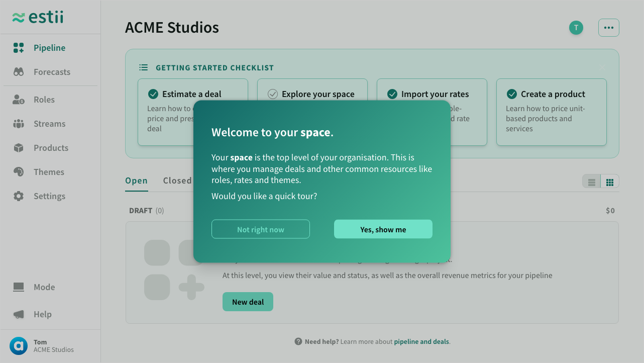Open Forecasts binoculars icon
644x363 pixels.
(19, 72)
